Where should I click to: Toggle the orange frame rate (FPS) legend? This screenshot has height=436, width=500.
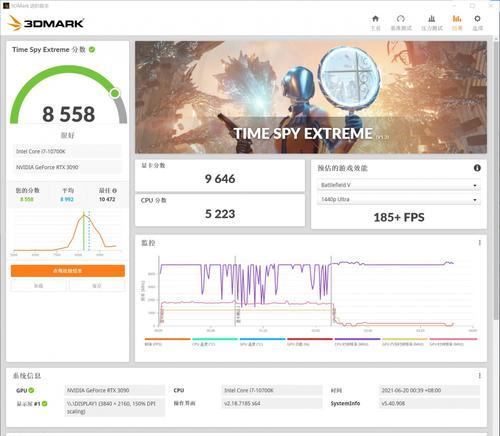point(167,342)
